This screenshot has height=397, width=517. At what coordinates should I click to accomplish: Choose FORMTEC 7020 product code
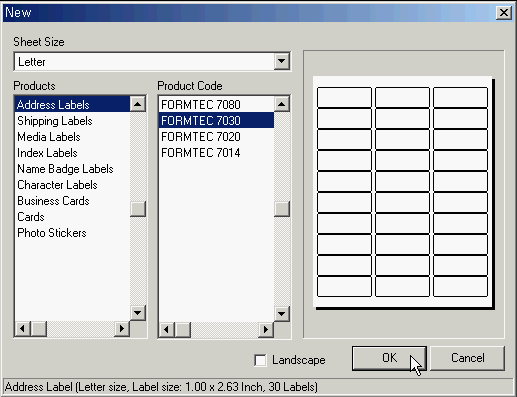[216, 137]
